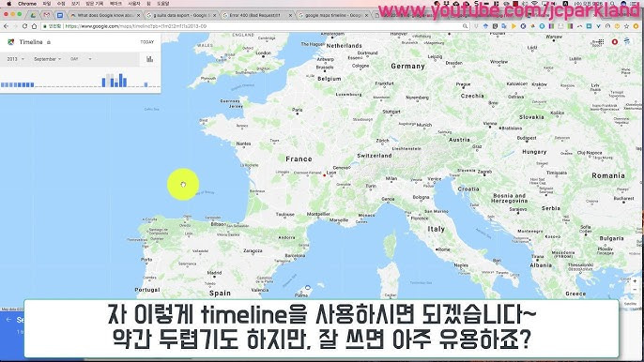Zoom in the map with plus button
644x362 pixels.
[635, 281]
